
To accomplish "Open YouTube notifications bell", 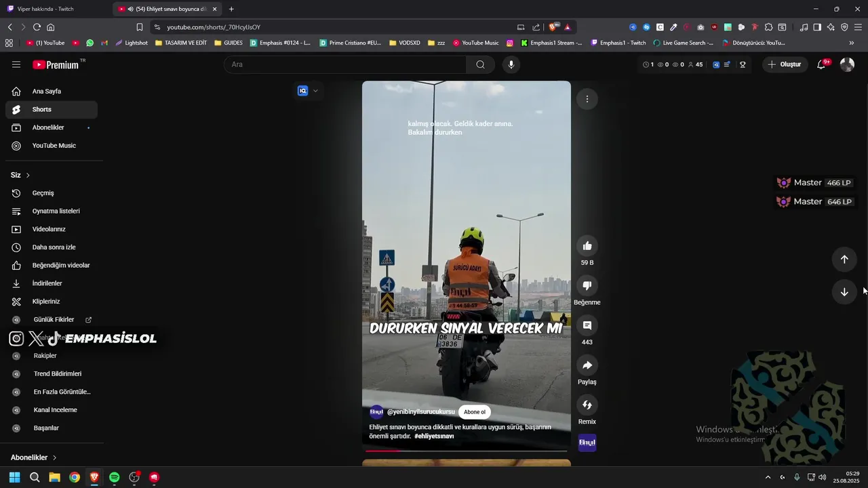I will (x=821, y=64).
